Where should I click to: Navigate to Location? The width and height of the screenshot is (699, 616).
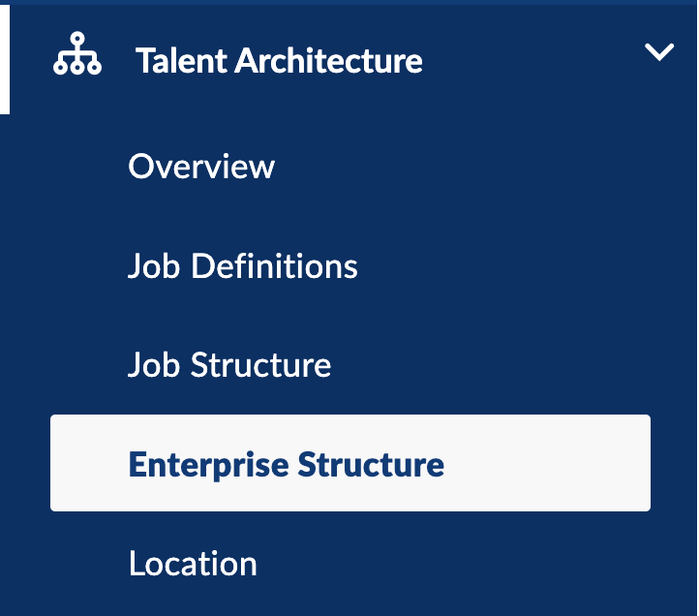pyautogui.click(x=193, y=564)
